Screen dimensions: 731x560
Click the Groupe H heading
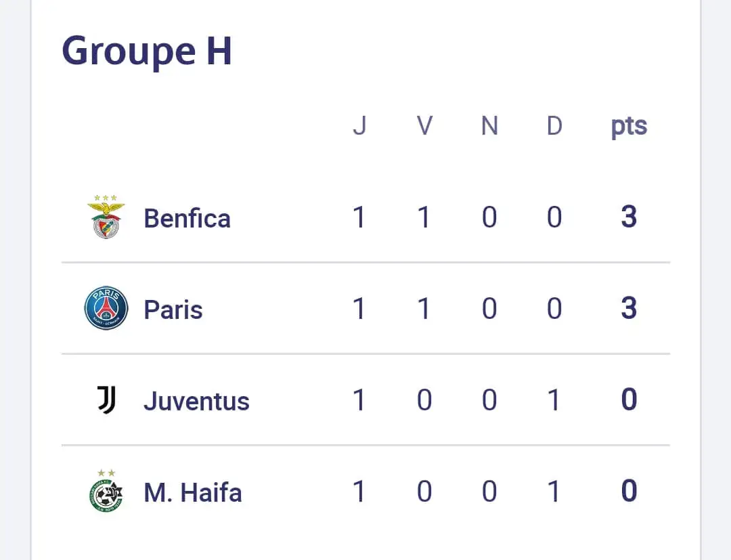click(x=147, y=51)
